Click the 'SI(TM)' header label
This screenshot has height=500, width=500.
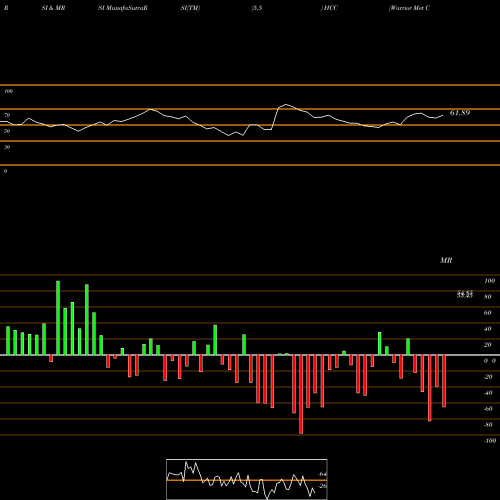pos(190,8)
